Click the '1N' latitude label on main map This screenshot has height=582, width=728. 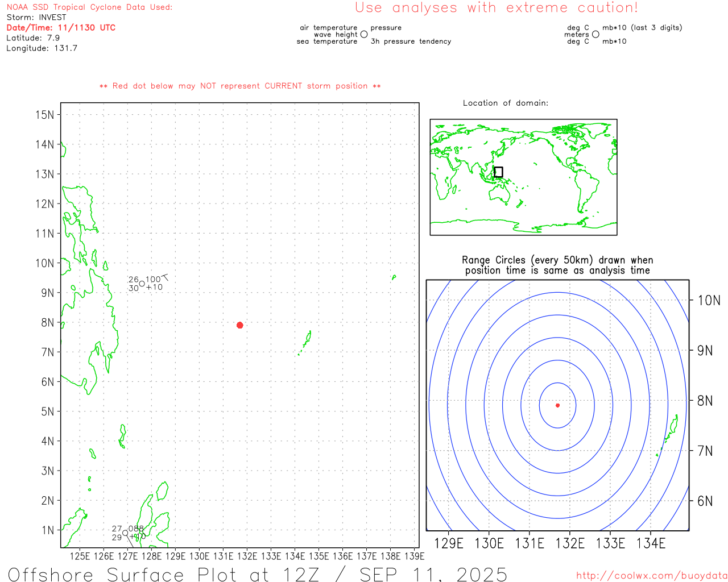coord(47,530)
